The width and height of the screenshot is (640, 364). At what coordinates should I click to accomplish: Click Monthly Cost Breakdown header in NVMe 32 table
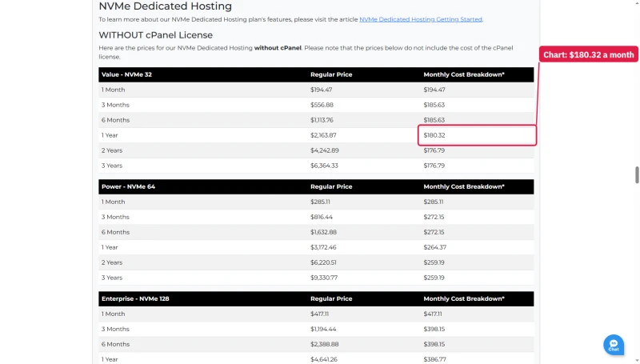pos(464,74)
